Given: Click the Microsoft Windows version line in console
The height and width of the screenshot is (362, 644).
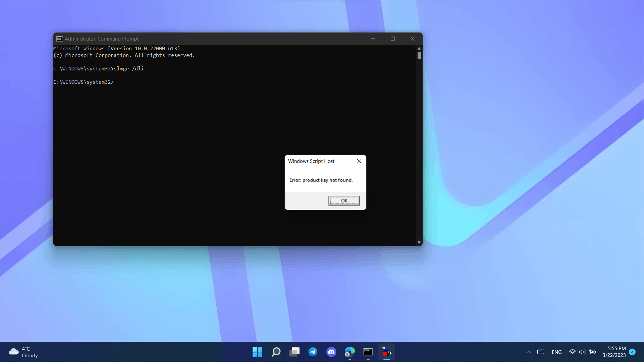Looking at the screenshot, I should (117, 49).
